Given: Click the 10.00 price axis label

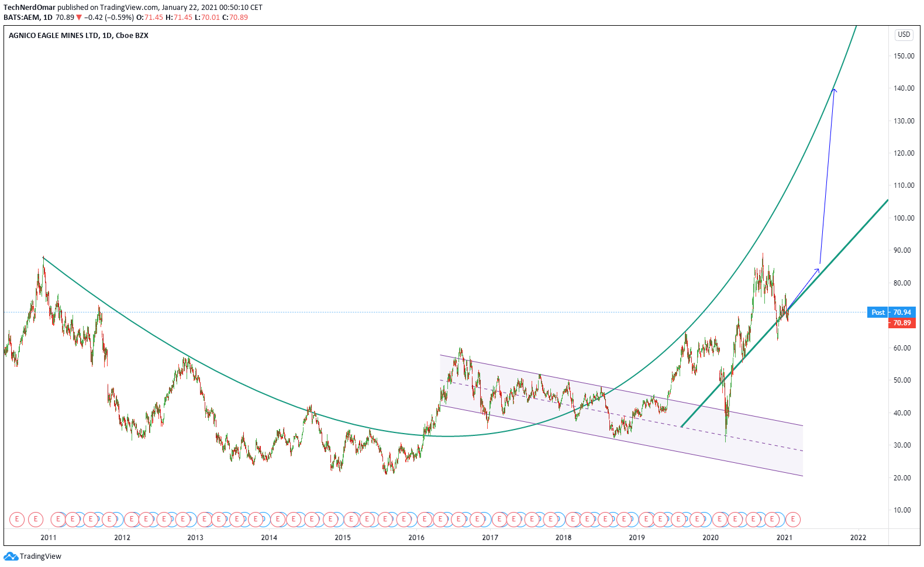Looking at the screenshot, I should click(902, 510).
